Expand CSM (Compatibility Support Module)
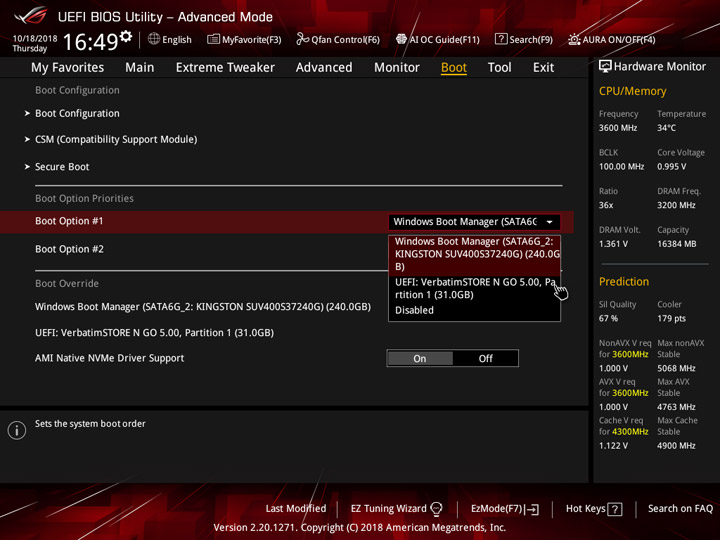This screenshot has width=720, height=540. [x=116, y=140]
